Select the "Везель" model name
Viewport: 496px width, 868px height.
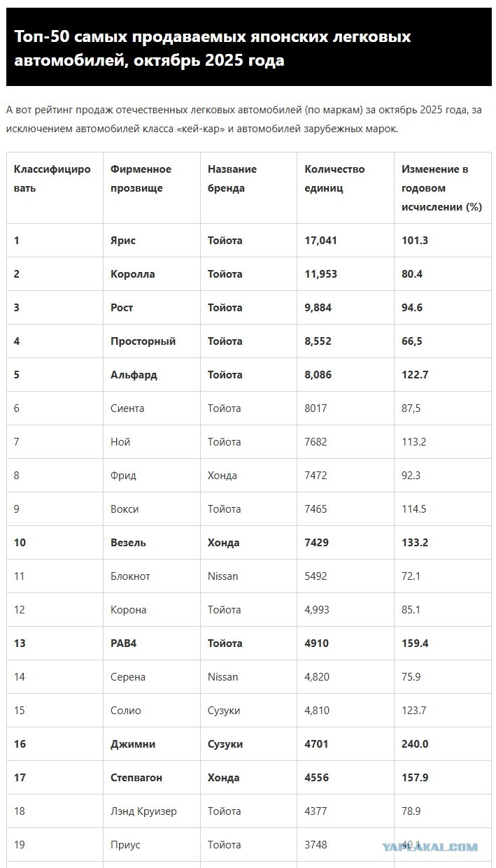coord(129,543)
